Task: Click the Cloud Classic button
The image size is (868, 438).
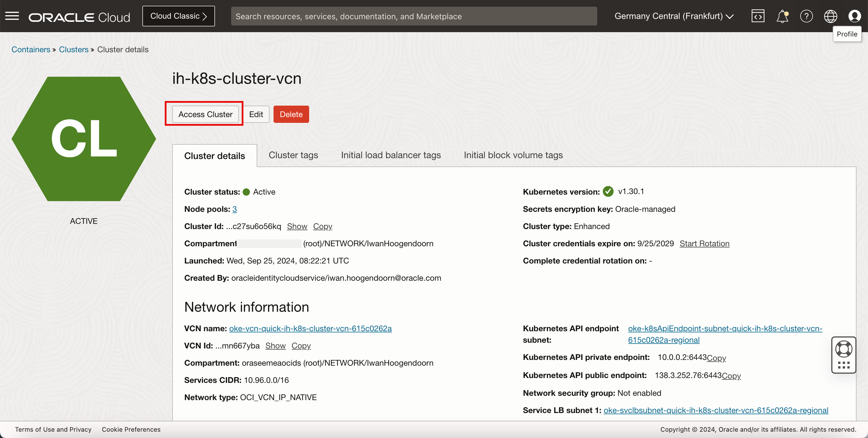Action: pyautogui.click(x=178, y=16)
